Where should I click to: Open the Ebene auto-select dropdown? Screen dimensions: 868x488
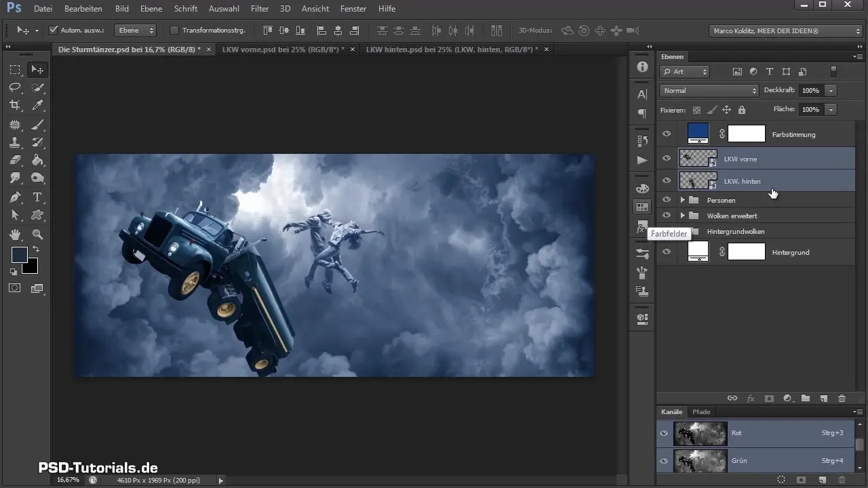tap(135, 30)
